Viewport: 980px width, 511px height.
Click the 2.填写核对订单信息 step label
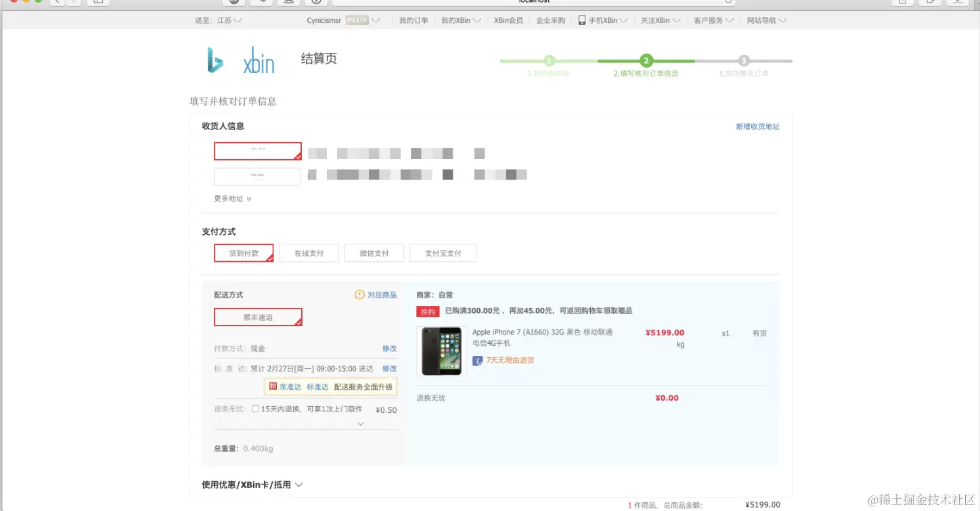click(x=646, y=74)
